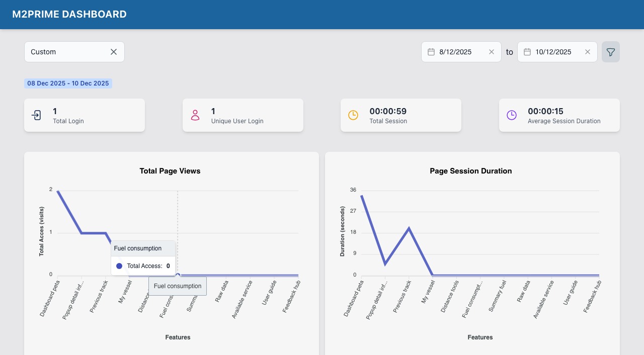
Task: Click the Unique User Login person icon
Action: tap(195, 115)
